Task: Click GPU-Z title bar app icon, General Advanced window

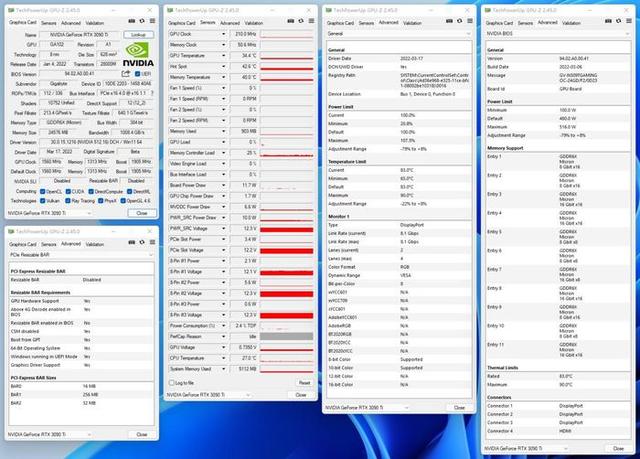Action: click(x=329, y=10)
